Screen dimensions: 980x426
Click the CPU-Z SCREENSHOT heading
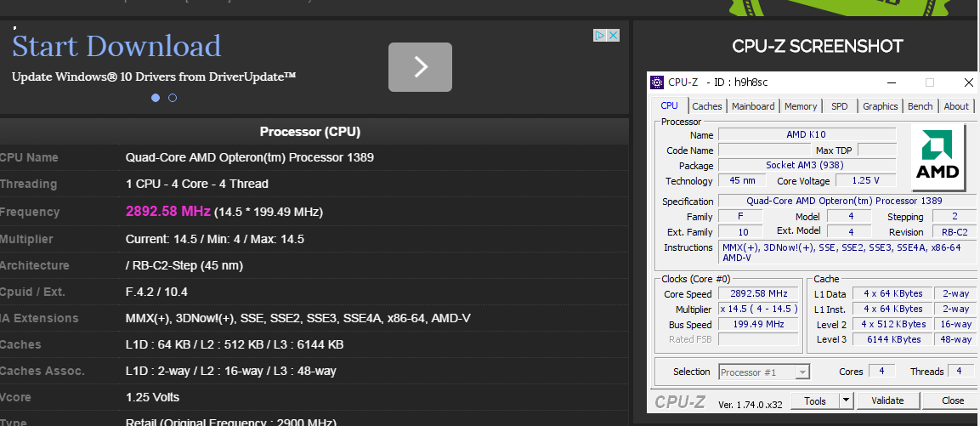pyautogui.click(x=818, y=46)
